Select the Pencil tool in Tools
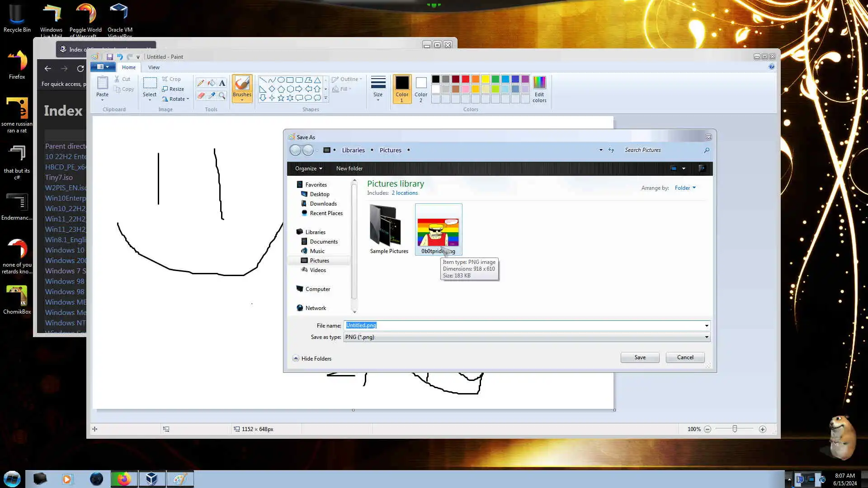The width and height of the screenshot is (868, 488). coord(200,83)
